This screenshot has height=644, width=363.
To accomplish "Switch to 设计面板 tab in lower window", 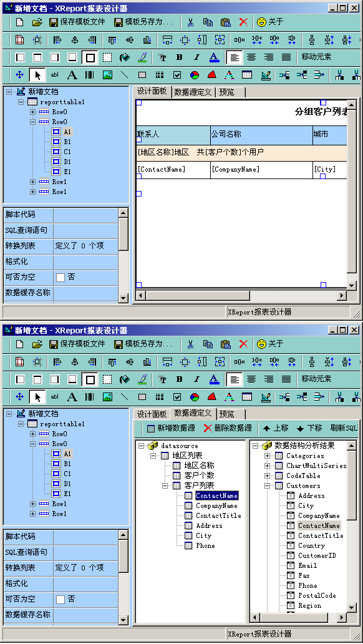I will tap(152, 414).
